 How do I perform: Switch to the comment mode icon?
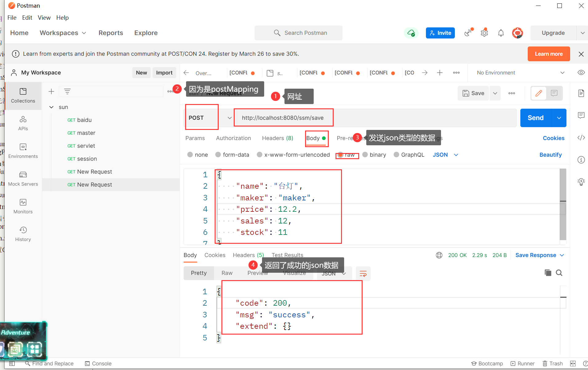(x=554, y=93)
